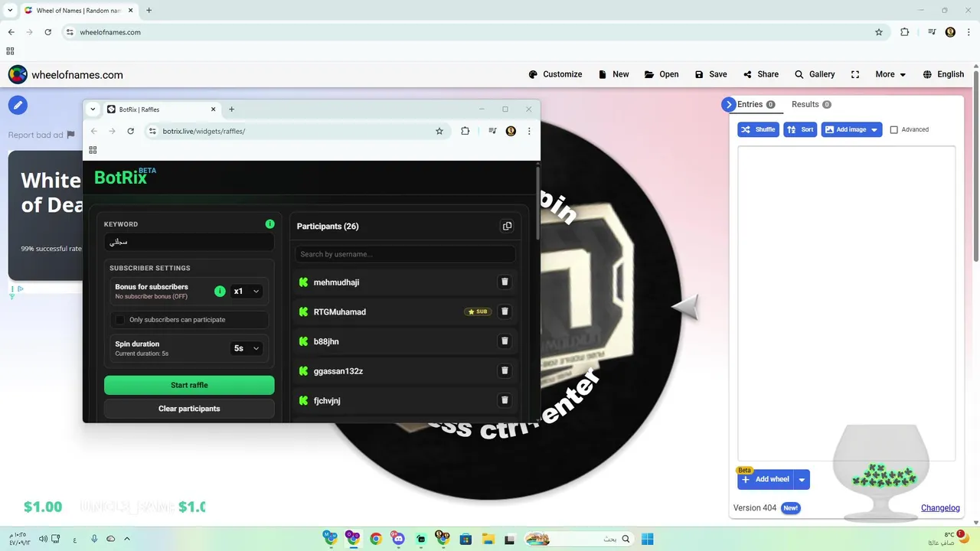This screenshot has height=551, width=980.
Task: Delete participant b88jhn with trash icon
Action: [x=505, y=341]
